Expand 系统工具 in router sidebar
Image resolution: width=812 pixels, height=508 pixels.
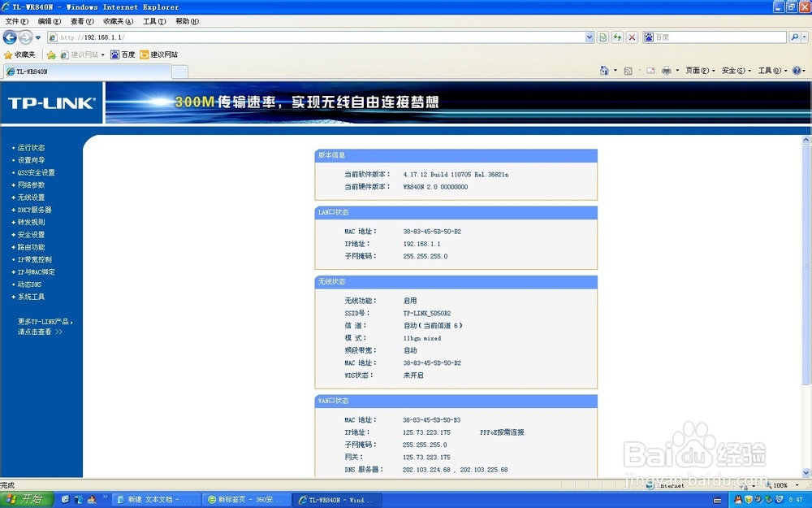pos(31,297)
